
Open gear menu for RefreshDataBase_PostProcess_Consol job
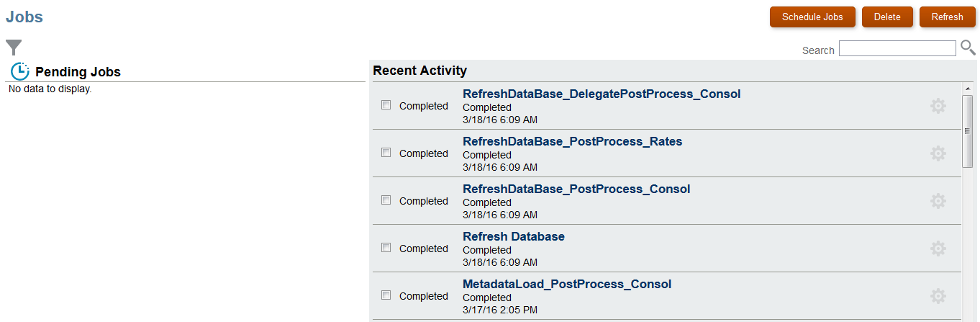coord(938,201)
